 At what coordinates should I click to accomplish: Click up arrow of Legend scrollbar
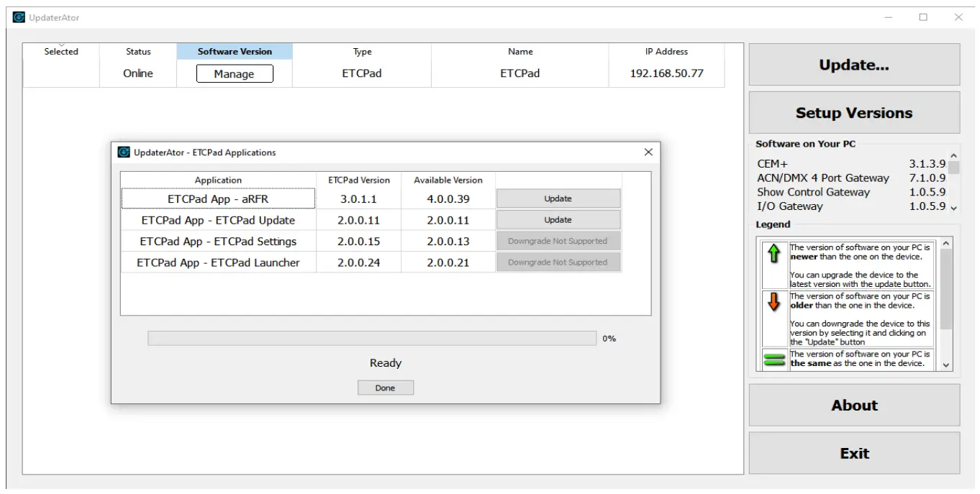point(946,244)
